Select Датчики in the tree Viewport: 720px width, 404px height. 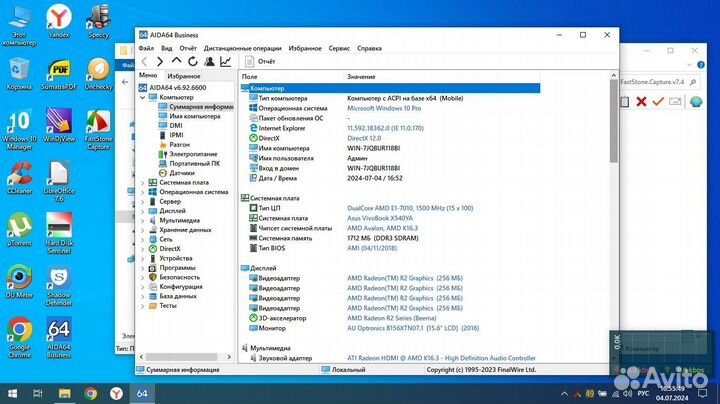(x=182, y=172)
